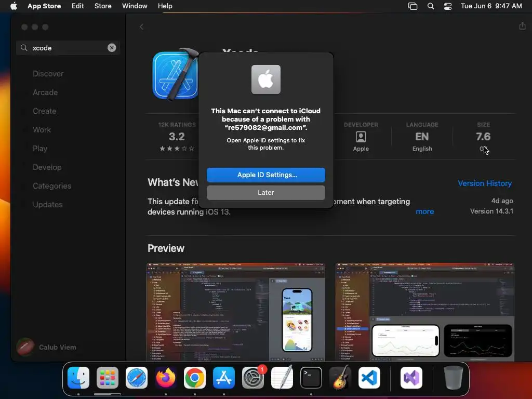
Task: Click the Apple logo in the dialog
Action: [x=266, y=79]
